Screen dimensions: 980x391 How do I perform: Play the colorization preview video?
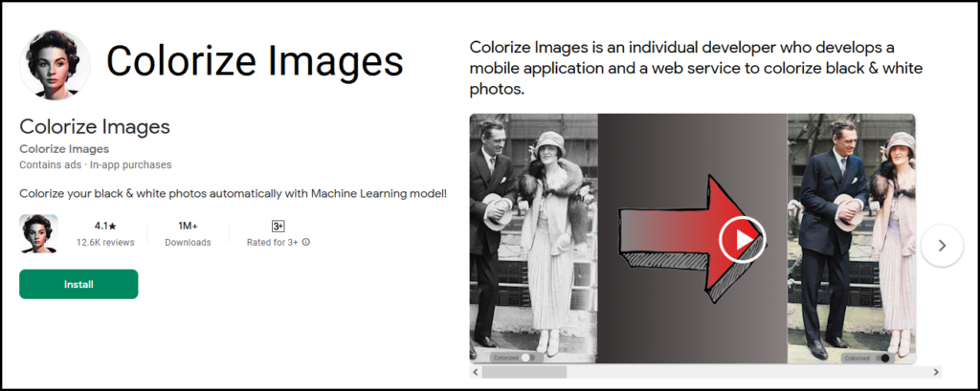click(x=742, y=239)
